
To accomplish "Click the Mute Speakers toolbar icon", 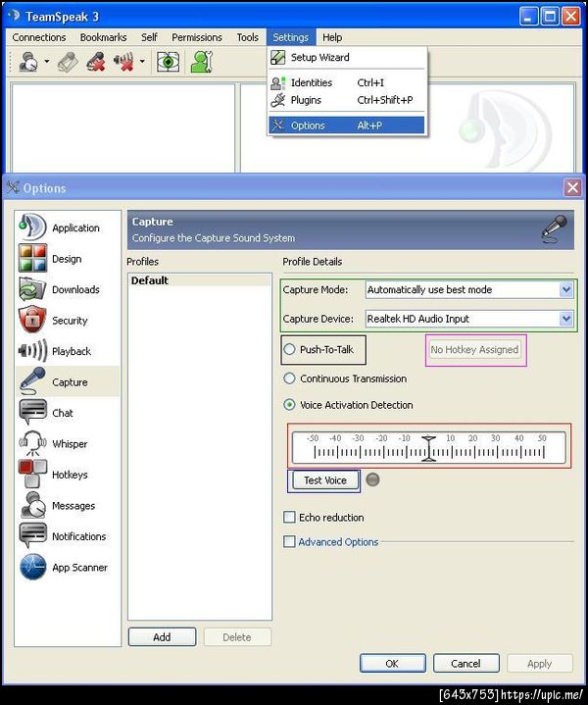I will pos(124,62).
